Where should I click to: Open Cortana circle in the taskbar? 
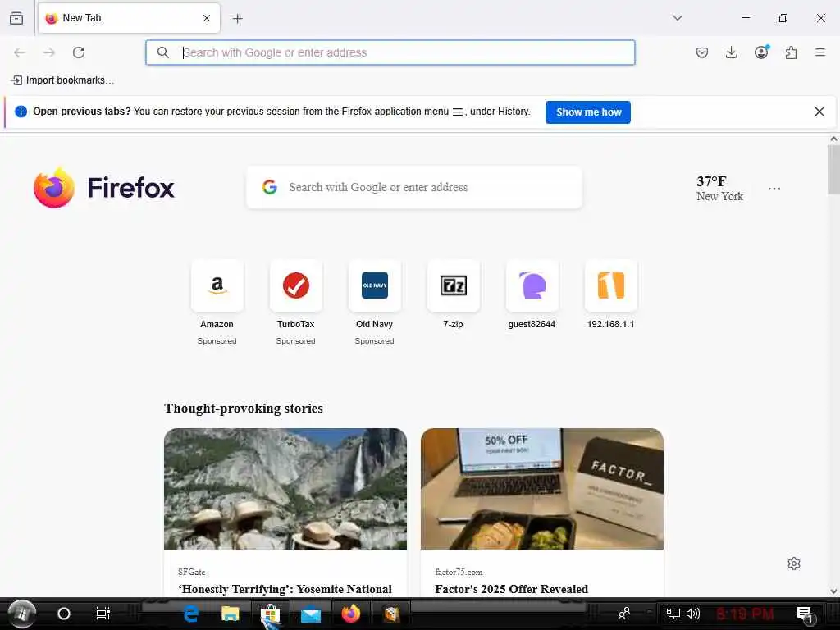point(64,614)
